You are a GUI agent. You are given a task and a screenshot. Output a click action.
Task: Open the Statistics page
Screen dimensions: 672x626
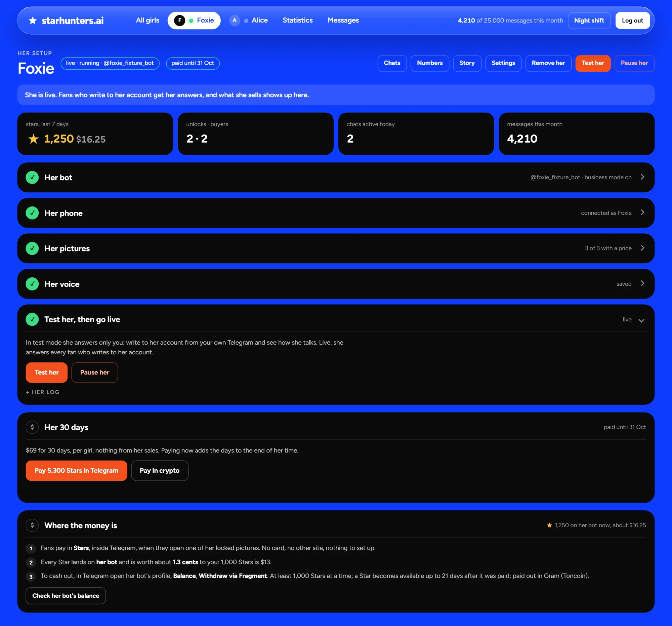click(297, 20)
